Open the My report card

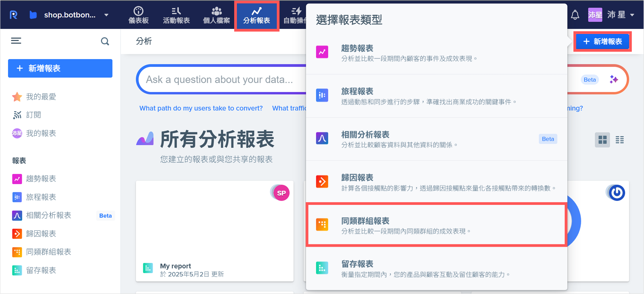tap(215, 231)
